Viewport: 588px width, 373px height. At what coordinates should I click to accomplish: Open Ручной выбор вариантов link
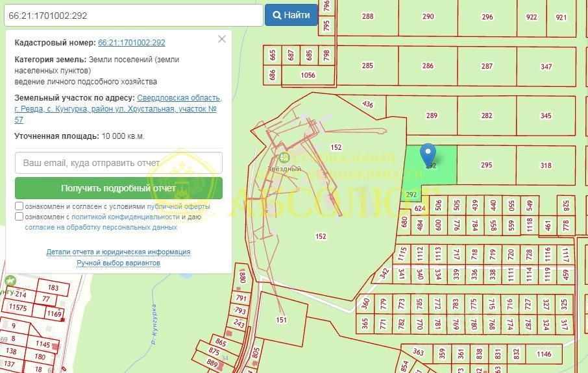click(x=119, y=263)
